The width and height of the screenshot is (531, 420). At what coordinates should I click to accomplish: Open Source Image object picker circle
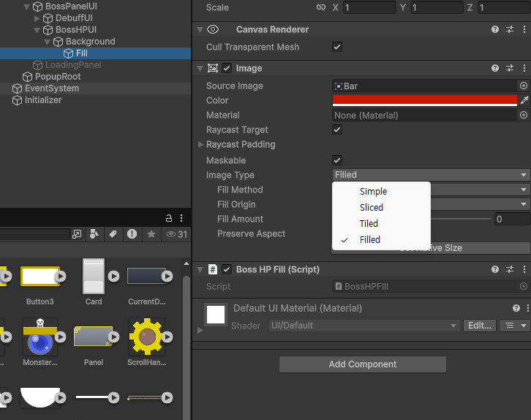pos(524,86)
